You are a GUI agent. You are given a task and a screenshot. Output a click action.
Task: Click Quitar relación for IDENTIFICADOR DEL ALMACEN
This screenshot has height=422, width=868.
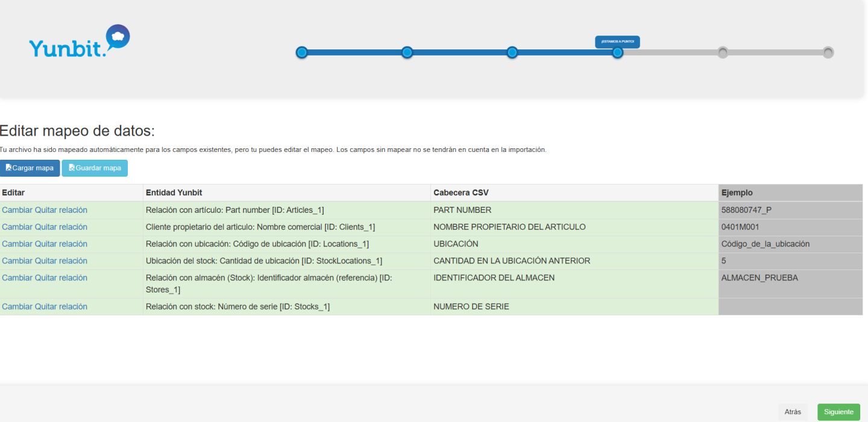coord(61,278)
